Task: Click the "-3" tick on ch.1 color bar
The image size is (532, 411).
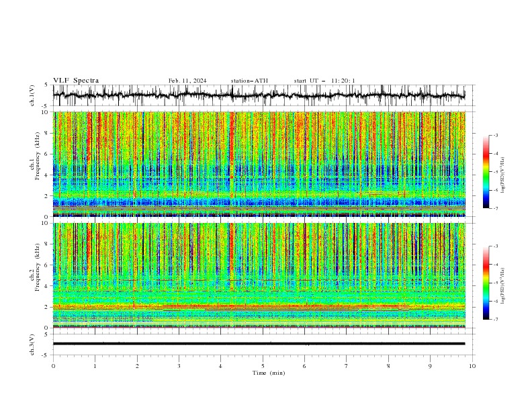Action: (496, 135)
